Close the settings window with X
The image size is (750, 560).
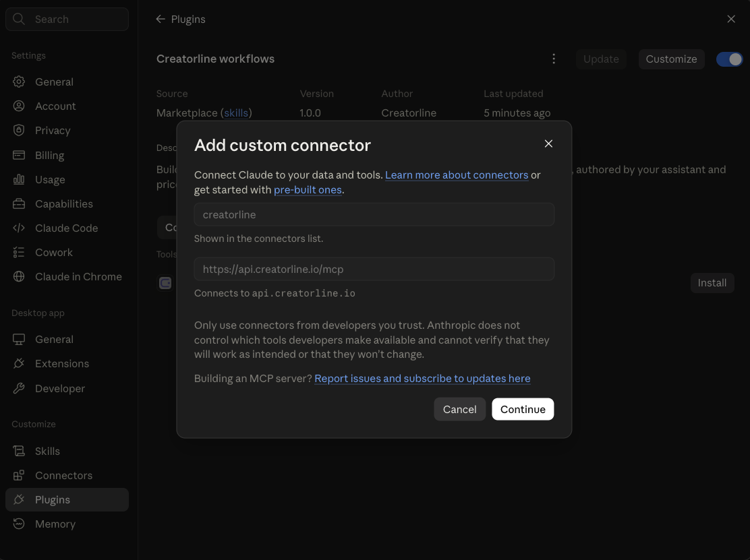(x=731, y=19)
